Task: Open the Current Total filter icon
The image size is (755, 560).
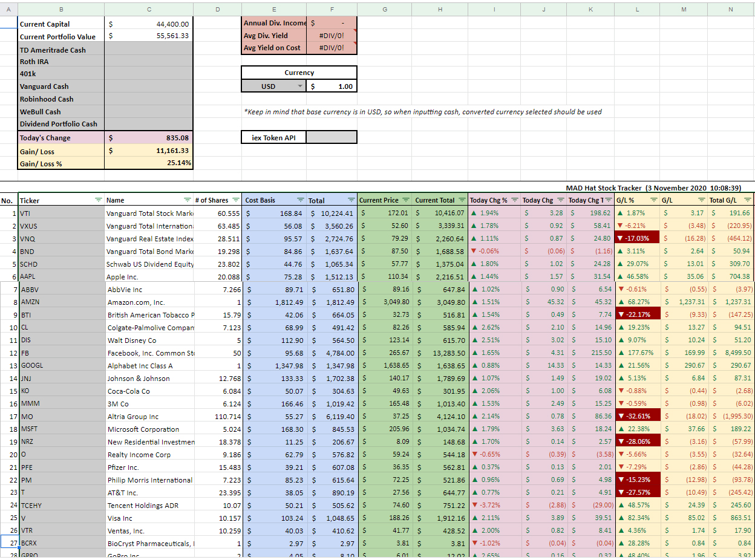Action: pyautogui.click(x=462, y=200)
